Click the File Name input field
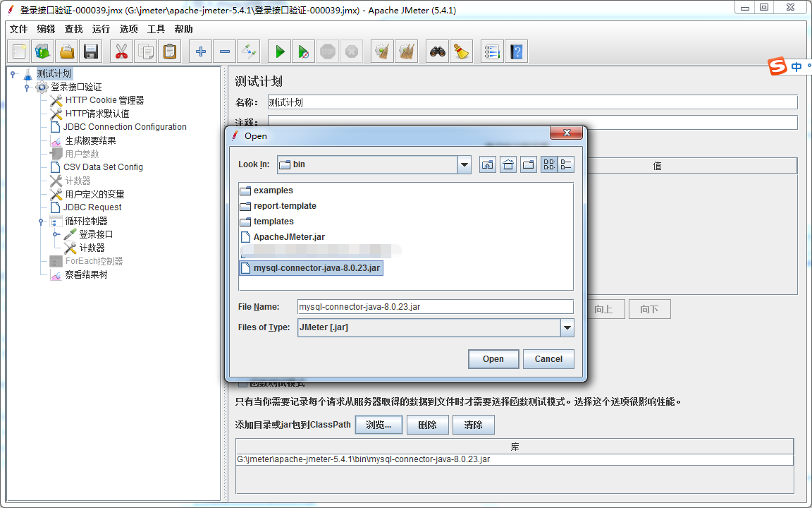The height and width of the screenshot is (508, 812). (x=436, y=307)
